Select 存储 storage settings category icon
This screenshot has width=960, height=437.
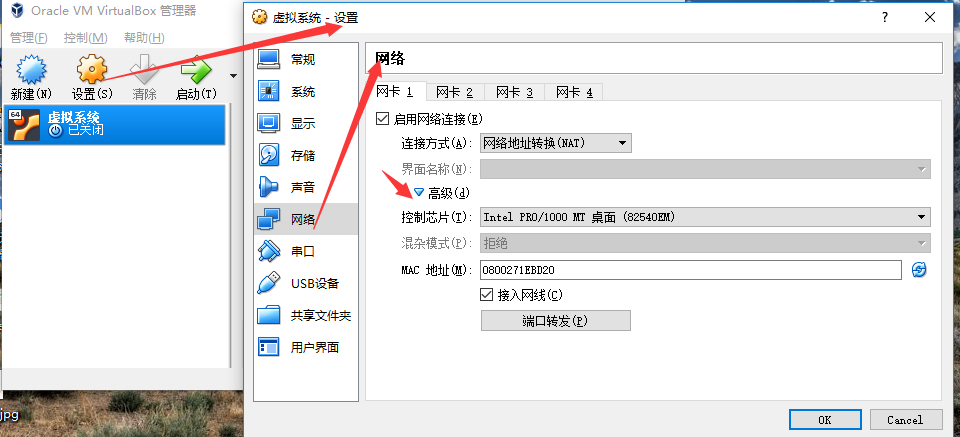[268, 155]
